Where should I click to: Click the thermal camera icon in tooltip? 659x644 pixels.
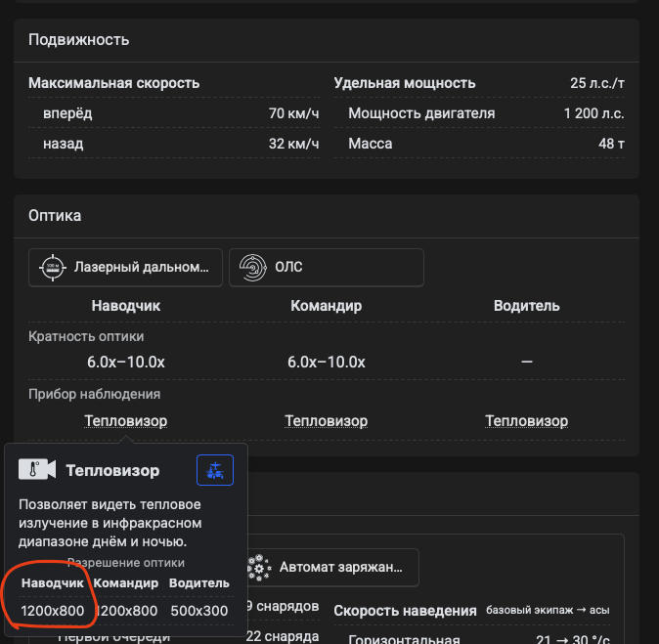point(37,470)
